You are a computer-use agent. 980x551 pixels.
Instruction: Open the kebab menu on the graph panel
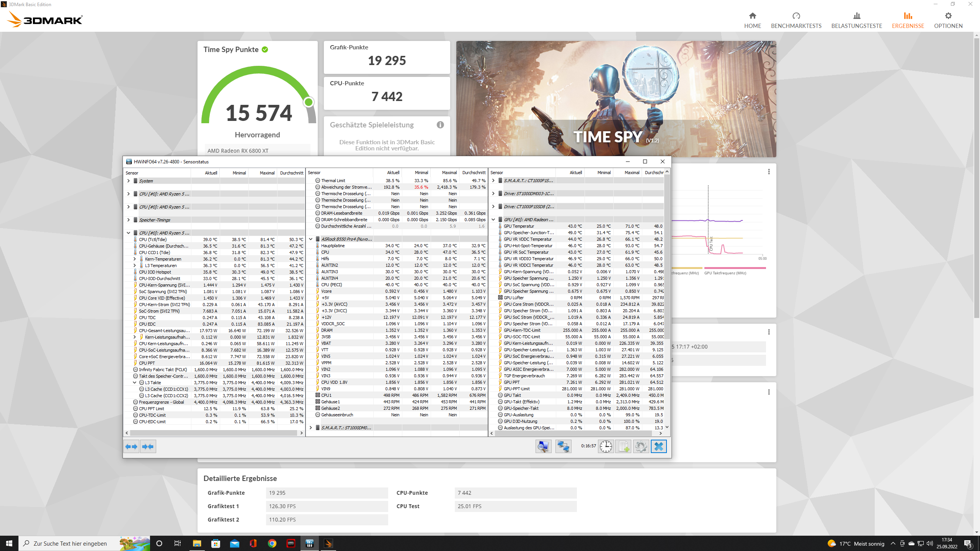(769, 172)
